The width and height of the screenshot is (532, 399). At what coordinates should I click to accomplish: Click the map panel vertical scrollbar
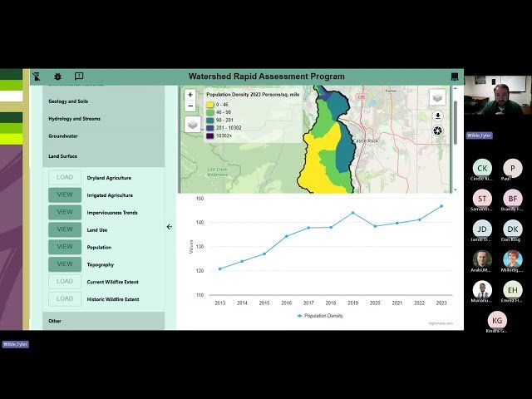coord(456,122)
